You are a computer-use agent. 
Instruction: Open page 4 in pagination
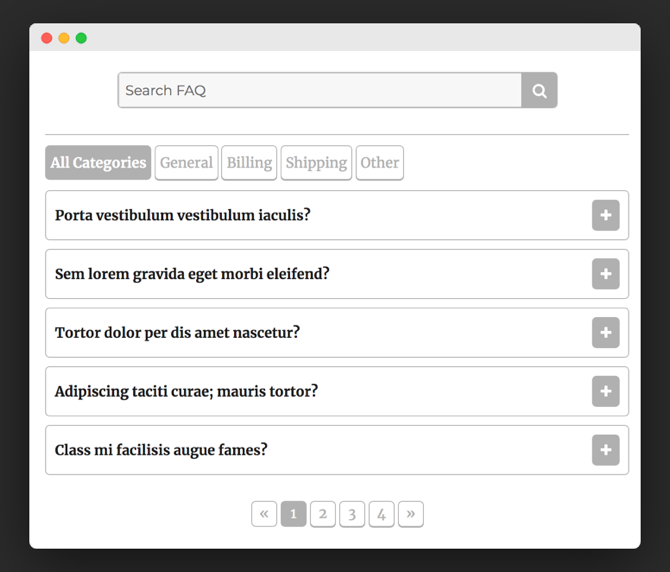coord(382,514)
